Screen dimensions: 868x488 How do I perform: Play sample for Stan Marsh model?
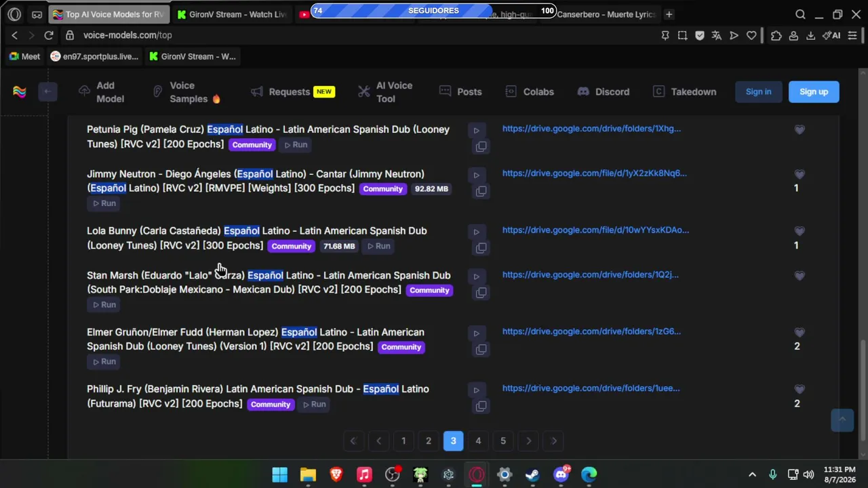click(x=476, y=277)
